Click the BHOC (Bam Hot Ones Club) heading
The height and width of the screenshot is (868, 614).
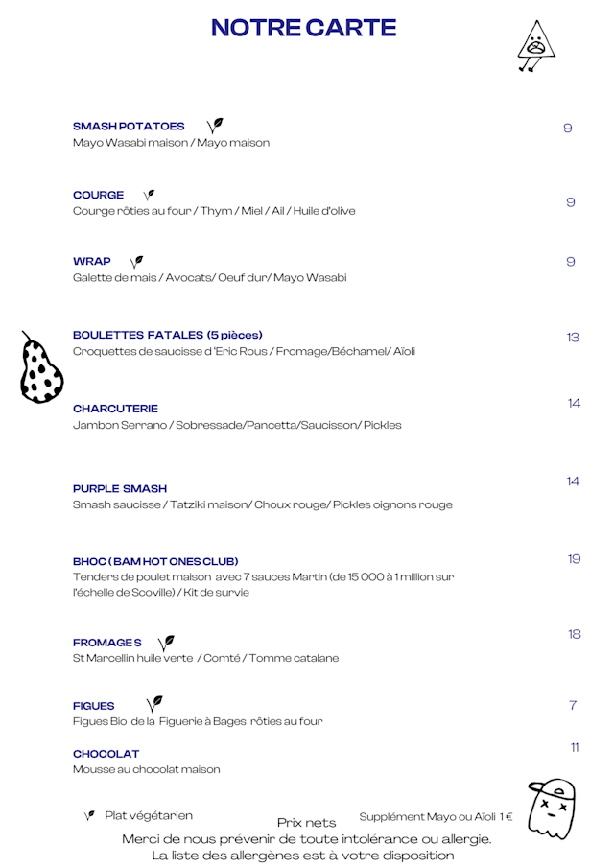click(155, 561)
